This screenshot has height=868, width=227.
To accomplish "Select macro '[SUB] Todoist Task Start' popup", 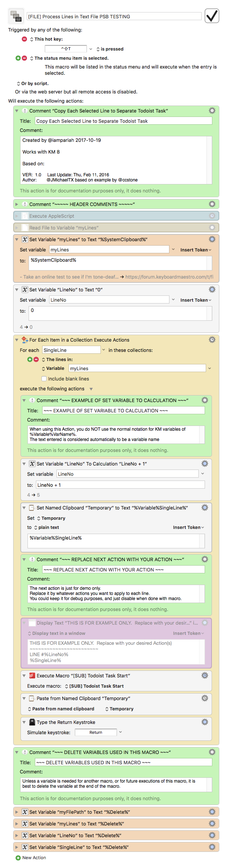I will pos(94,686).
